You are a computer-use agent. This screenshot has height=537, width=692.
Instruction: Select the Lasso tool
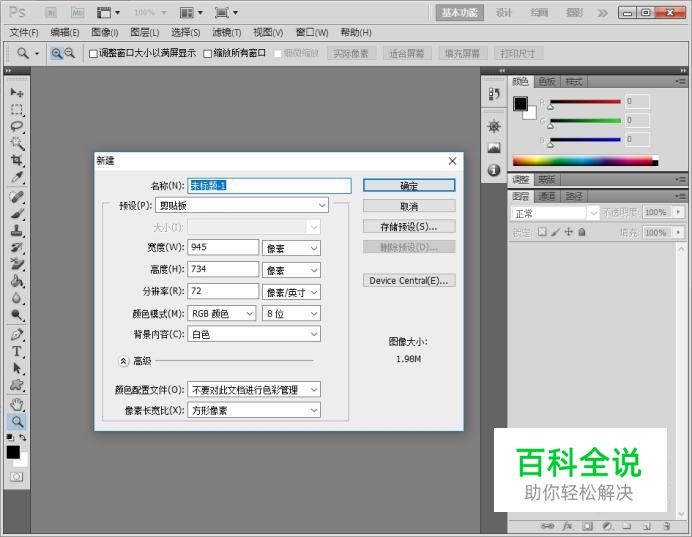(17, 126)
